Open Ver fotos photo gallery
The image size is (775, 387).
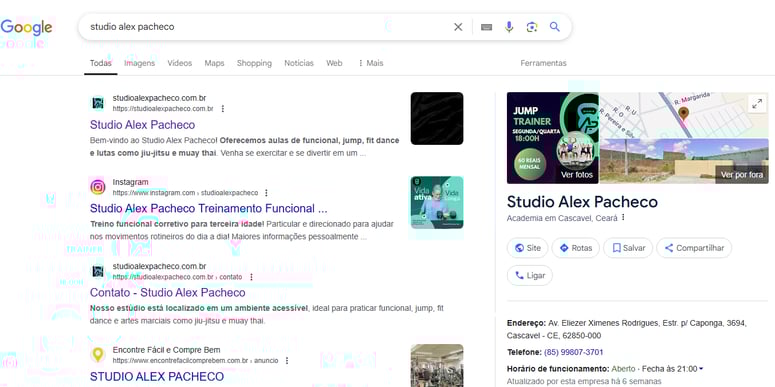(x=553, y=138)
